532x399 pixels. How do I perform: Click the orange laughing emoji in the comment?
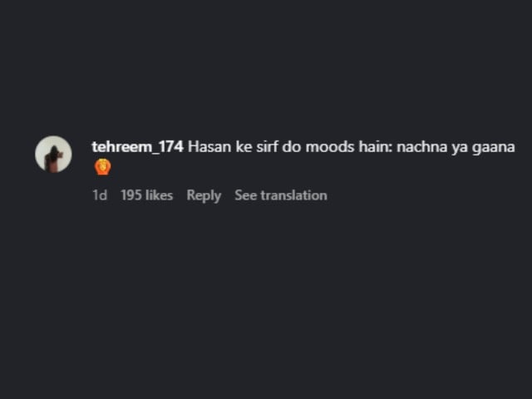click(x=103, y=167)
